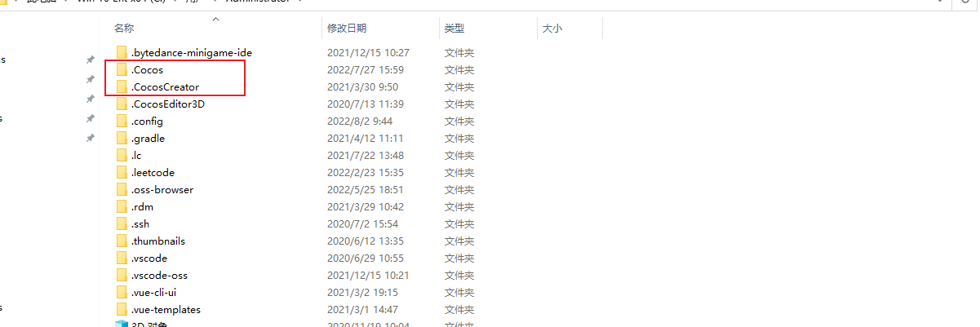Click the .vscode folder icon
Image resolution: width=980 pixels, height=327 pixels.
pos(122,258)
